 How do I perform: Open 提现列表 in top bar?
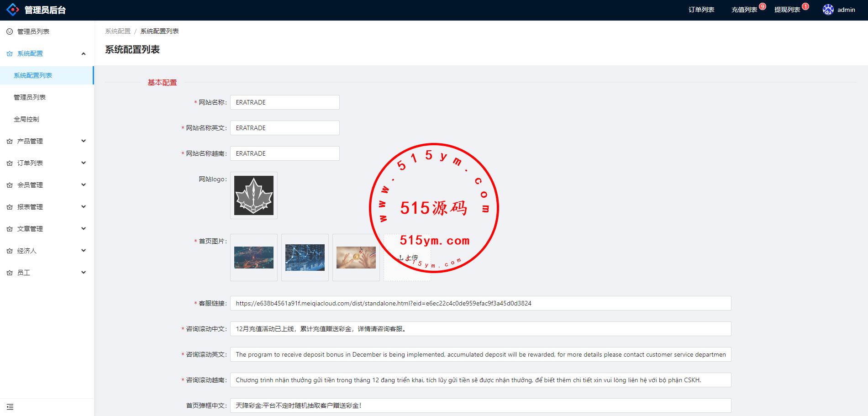point(787,10)
